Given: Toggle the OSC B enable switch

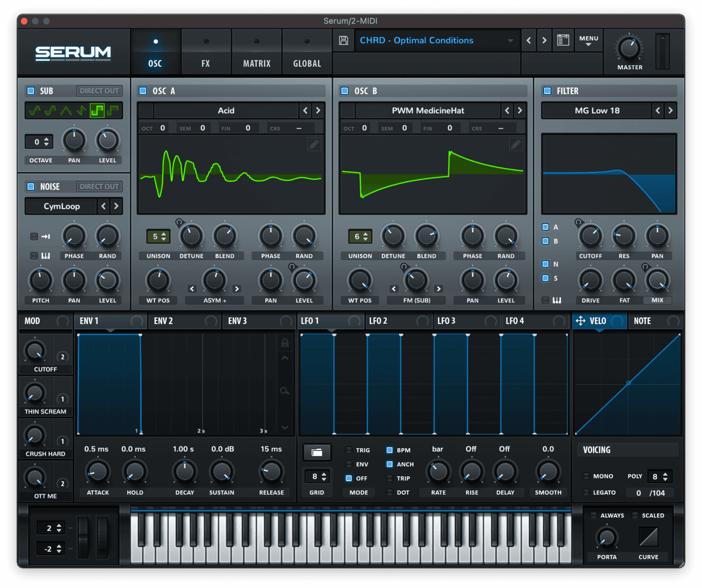Looking at the screenshot, I should (x=345, y=91).
